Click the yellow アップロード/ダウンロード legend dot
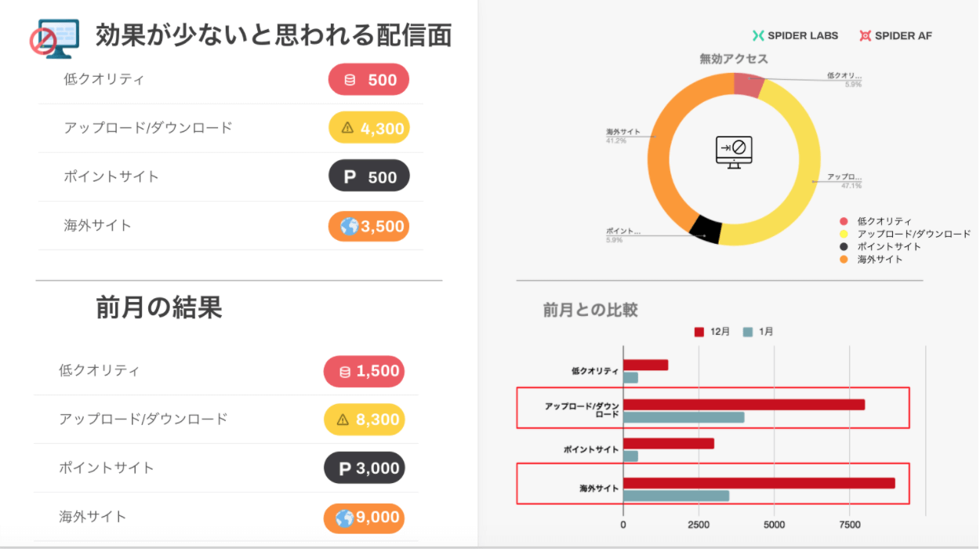Screen dimensions: 980x549 click(844, 234)
